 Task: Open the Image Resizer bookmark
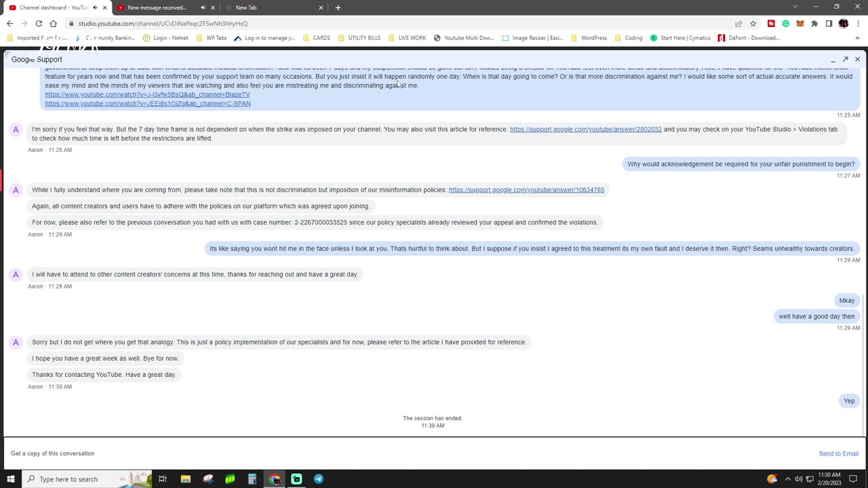click(x=532, y=38)
